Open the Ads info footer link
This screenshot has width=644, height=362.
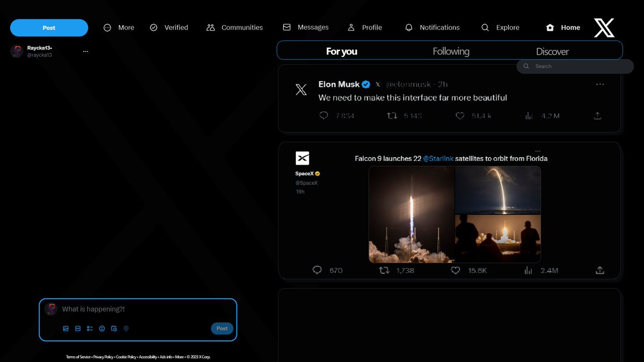(166, 357)
